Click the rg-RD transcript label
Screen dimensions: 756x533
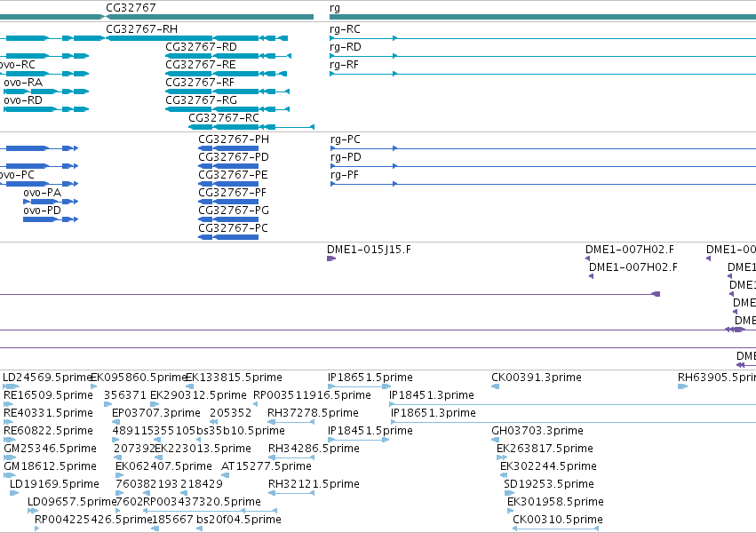click(x=346, y=47)
